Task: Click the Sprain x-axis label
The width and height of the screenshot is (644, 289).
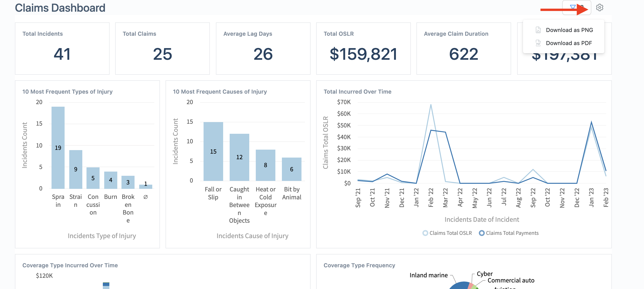Action: (x=58, y=201)
